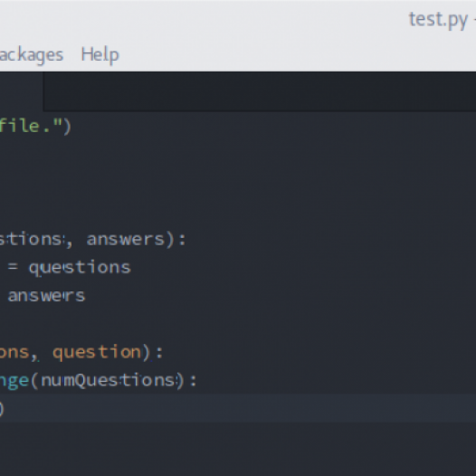Place cursor inside numQuestions argument

(x=109, y=380)
